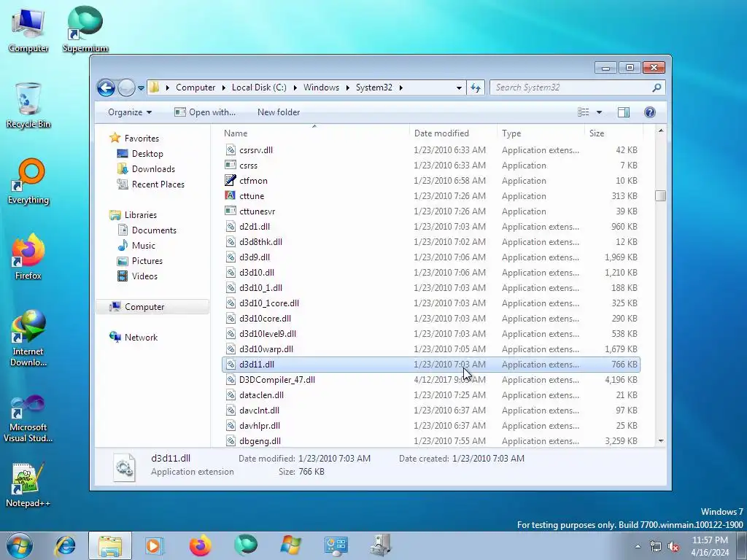Open Supermium from the taskbar
The image size is (747, 560).
245,545
